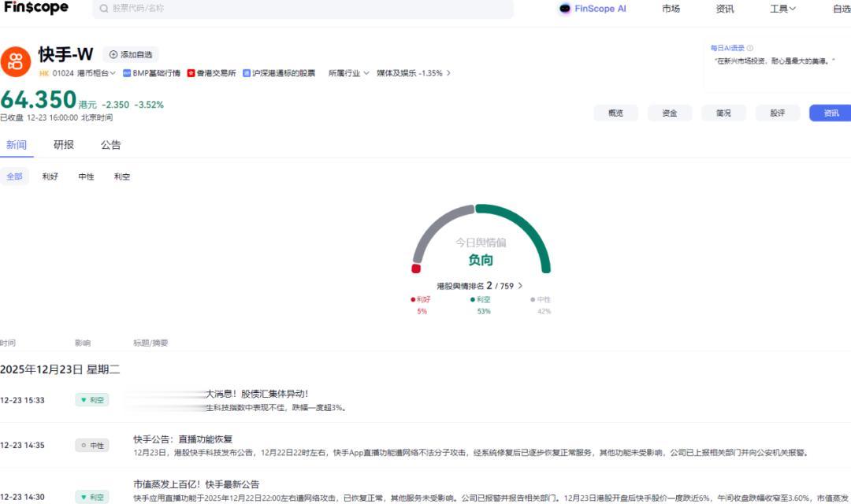Filter news by 利好
The width and height of the screenshot is (851, 504).
click(x=50, y=176)
